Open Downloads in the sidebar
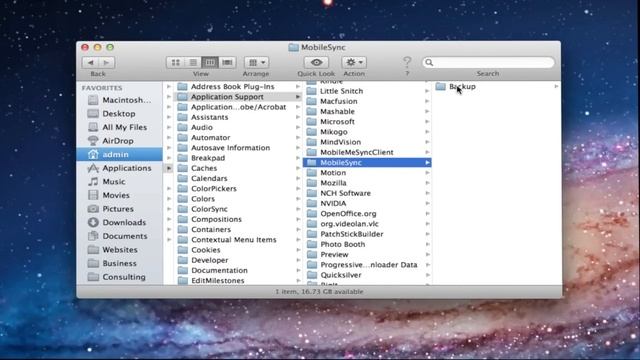The height and width of the screenshot is (360, 640). pos(120,222)
